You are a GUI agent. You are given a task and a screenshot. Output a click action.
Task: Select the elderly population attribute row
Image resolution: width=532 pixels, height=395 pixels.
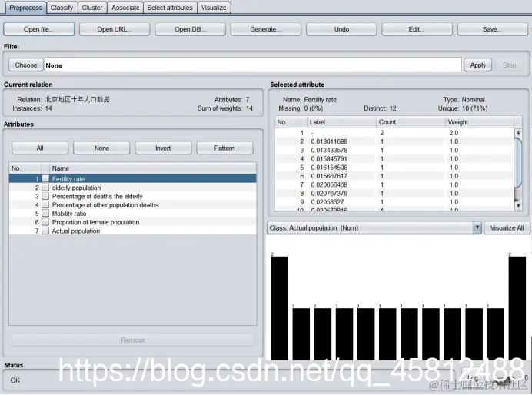[133, 188]
